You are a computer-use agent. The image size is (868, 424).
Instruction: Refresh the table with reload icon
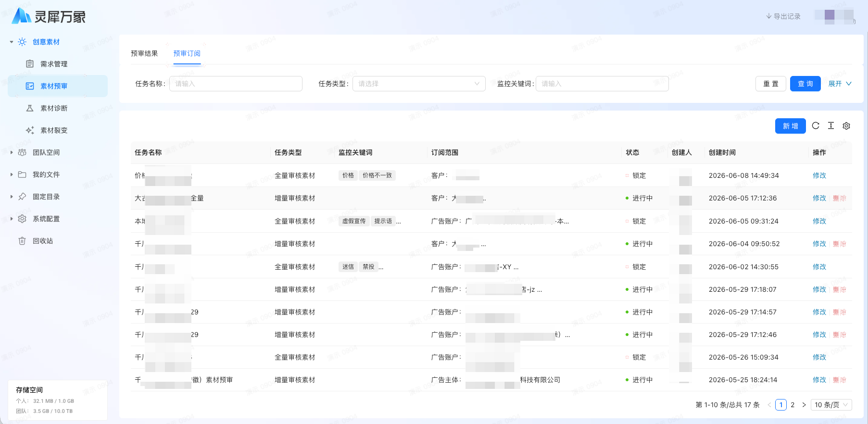(816, 125)
